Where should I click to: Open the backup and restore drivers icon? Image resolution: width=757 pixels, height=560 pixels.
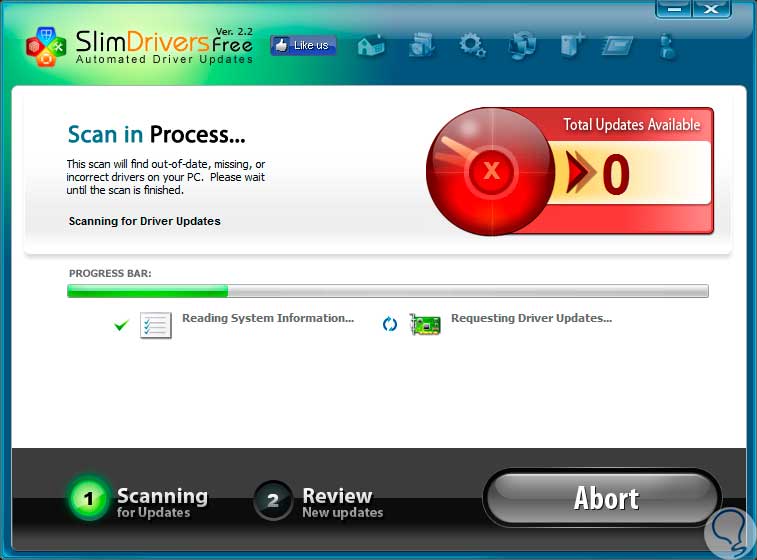click(421, 45)
